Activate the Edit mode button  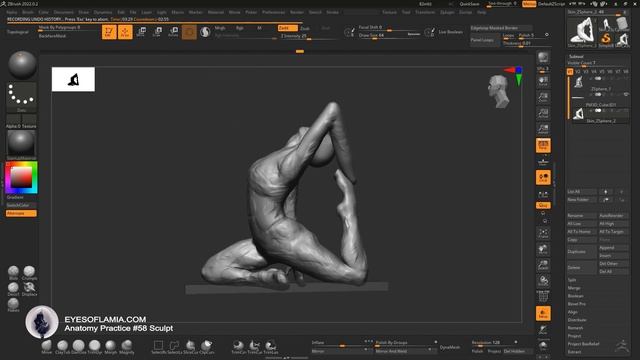[109, 32]
